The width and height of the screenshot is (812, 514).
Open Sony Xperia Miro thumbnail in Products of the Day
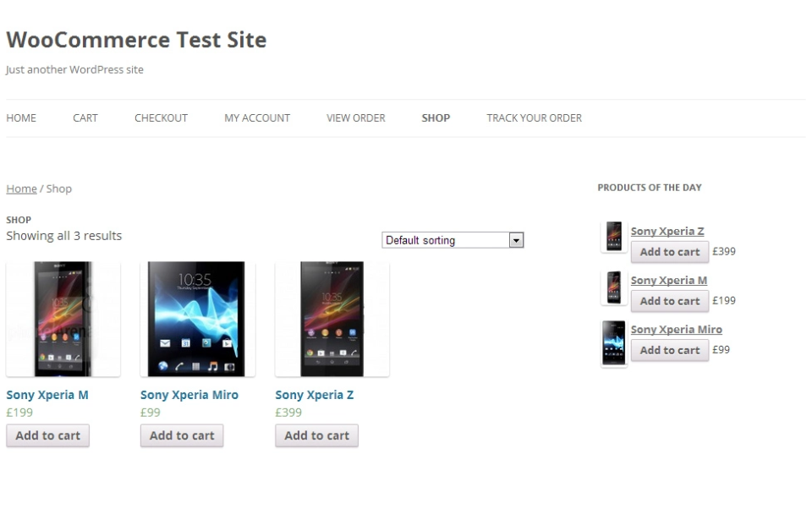(x=613, y=342)
